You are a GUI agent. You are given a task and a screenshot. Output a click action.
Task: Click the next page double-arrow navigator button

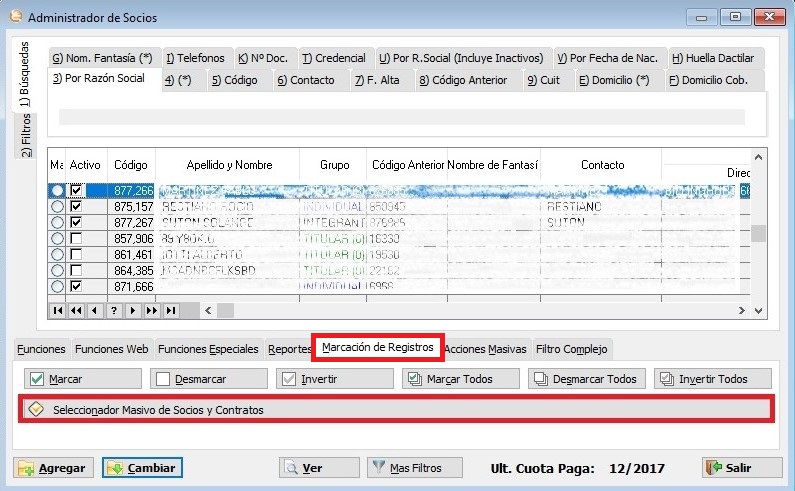tap(152, 311)
